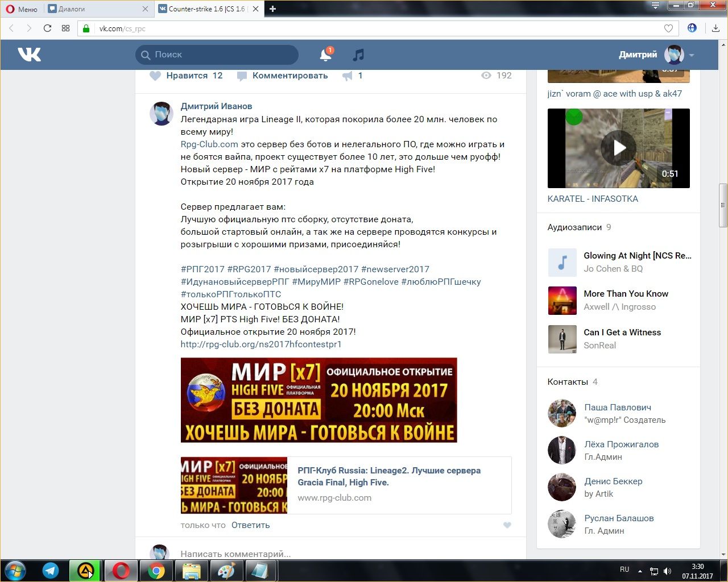Open the Контакты section header
The height and width of the screenshot is (582, 728).
pyautogui.click(x=568, y=382)
